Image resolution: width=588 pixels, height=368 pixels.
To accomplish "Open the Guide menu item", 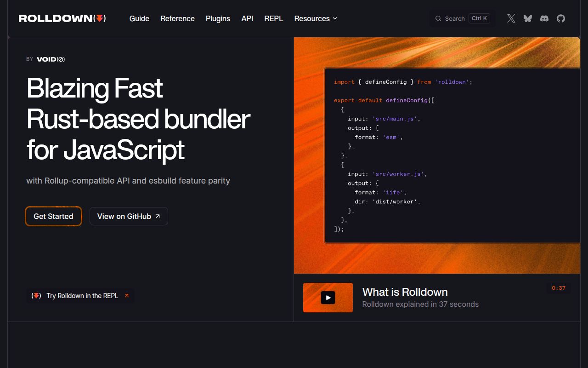I will click(x=139, y=18).
